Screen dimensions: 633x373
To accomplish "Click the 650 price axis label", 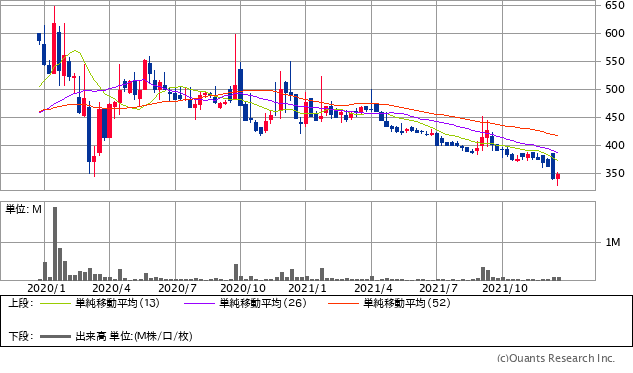I will coord(614,5).
